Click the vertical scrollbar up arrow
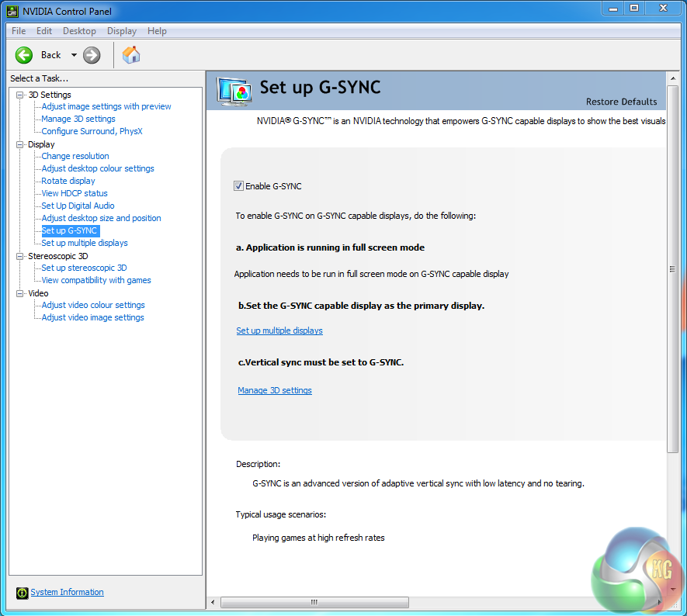 (x=672, y=78)
